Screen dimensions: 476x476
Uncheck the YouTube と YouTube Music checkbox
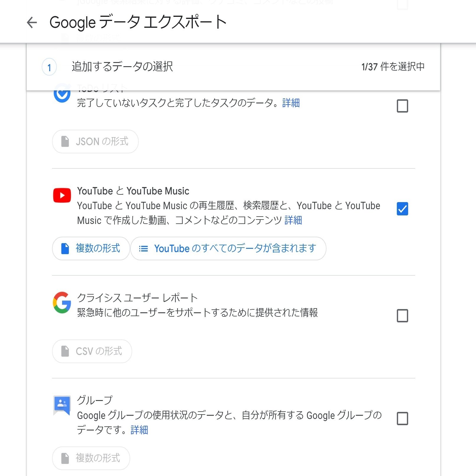point(402,209)
